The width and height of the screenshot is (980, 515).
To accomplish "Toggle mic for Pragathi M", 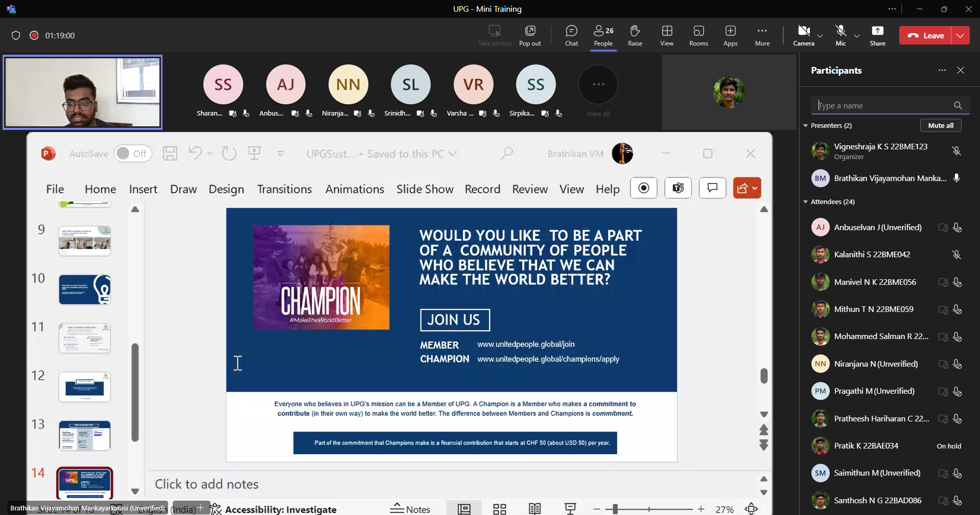I will (957, 391).
